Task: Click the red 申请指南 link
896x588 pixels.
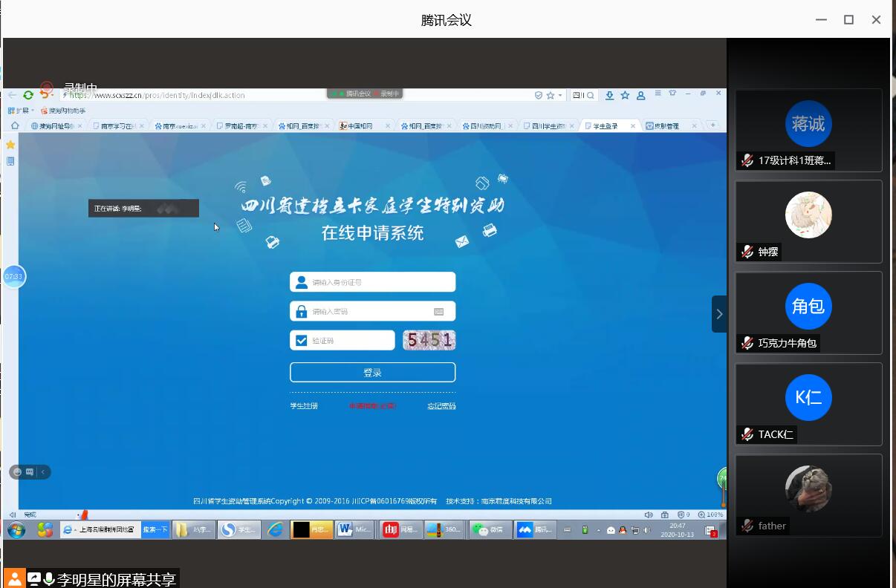Action: pyautogui.click(x=372, y=406)
